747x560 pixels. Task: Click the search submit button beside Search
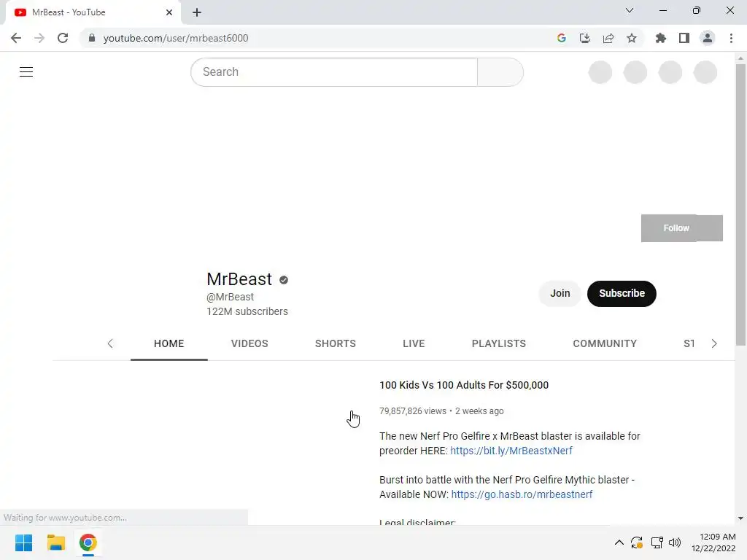point(500,72)
